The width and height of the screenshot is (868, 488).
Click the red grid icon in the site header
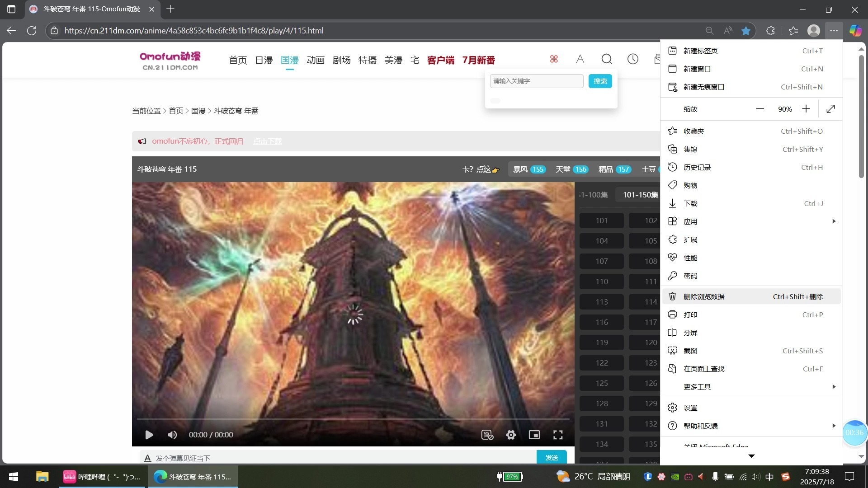554,59
